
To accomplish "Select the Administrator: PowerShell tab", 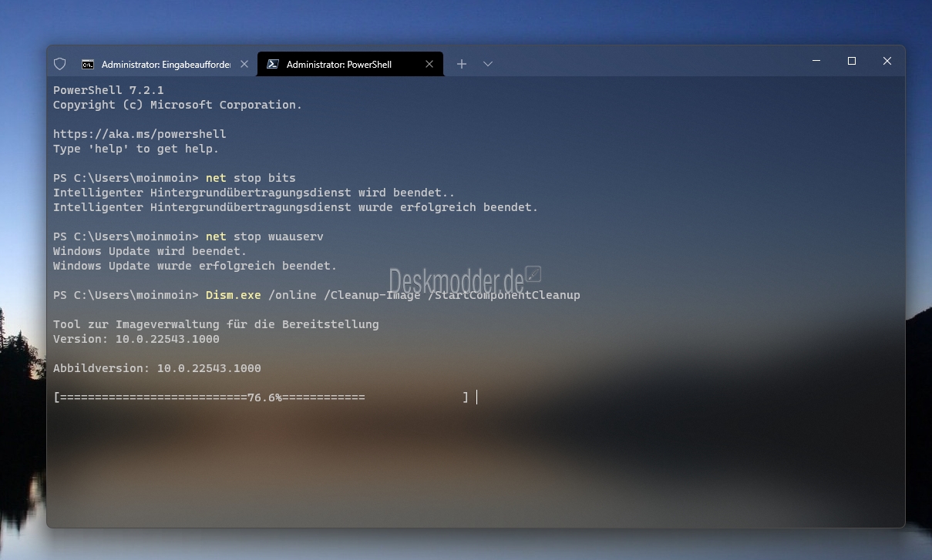I will coord(351,64).
